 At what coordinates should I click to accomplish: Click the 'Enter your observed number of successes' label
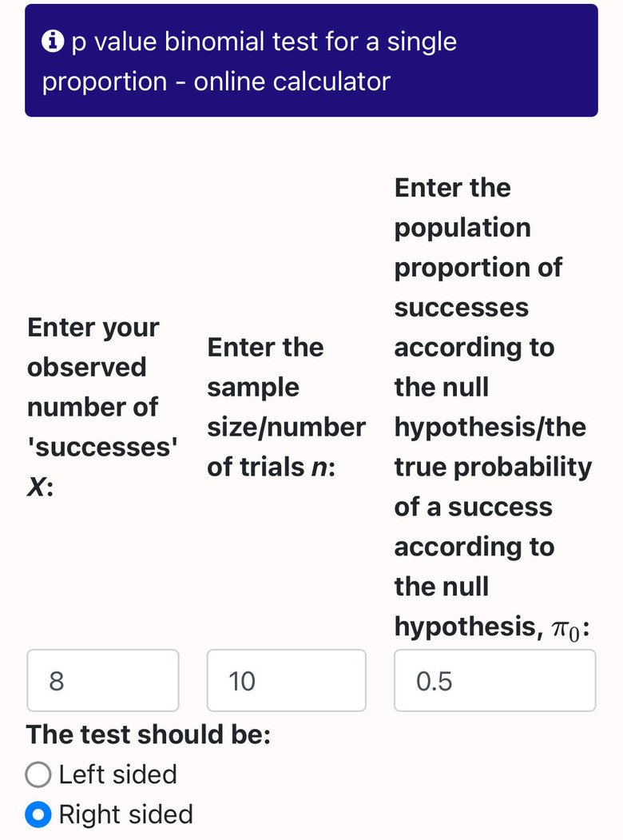(102, 407)
